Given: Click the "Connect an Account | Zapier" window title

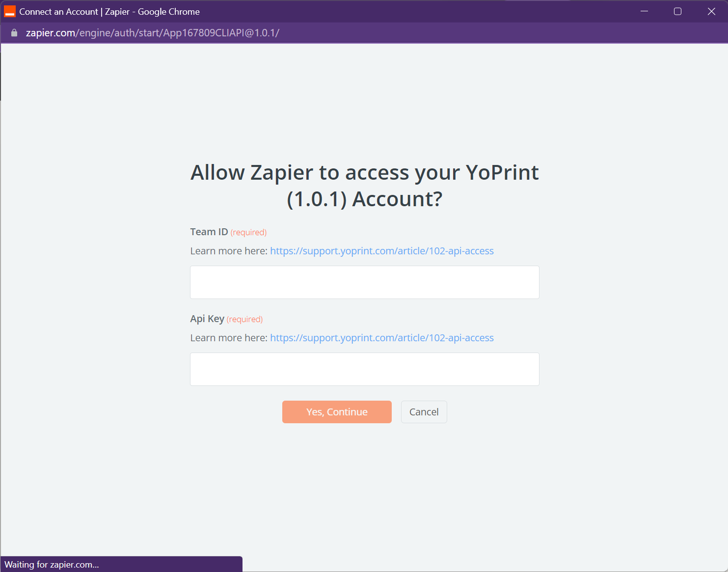Looking at the screenshot, I should tap(109, 11).
